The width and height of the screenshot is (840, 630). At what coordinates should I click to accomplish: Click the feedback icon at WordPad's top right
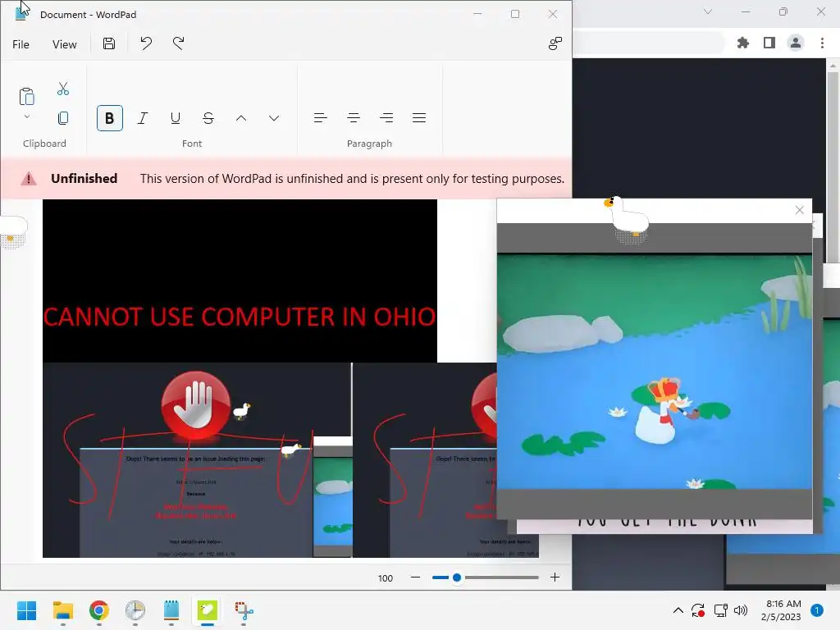[x=555, y=43]
